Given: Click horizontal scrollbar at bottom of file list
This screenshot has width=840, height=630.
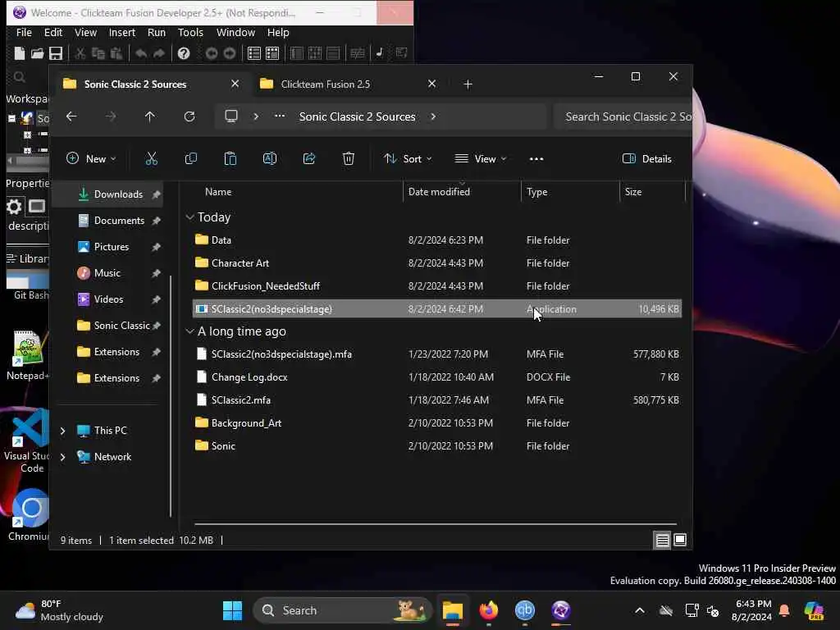Looking at the screenshot, I should [436, 524].
